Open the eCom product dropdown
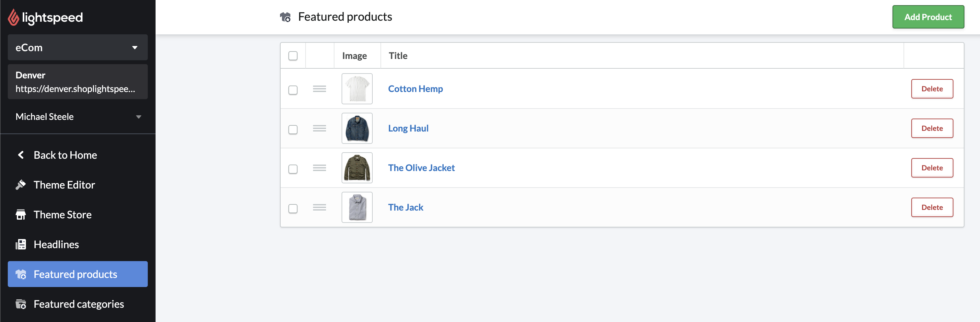Screen dimensions: 980x322 pyautogui.click(x=77, y=48)
